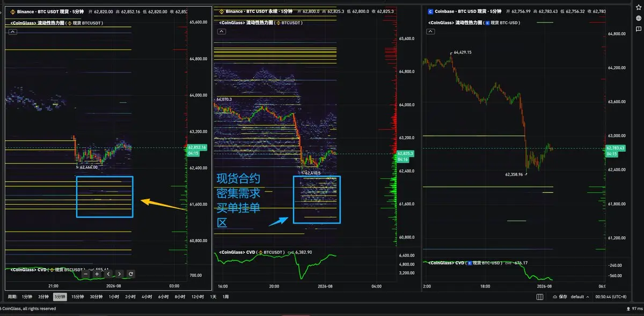
Task: Collapse indicators on the Binance spot chart
Action: 13,32
